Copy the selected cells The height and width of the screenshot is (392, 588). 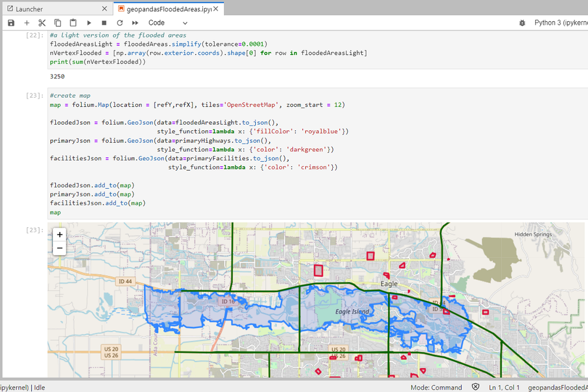click(x=57, y=22)
